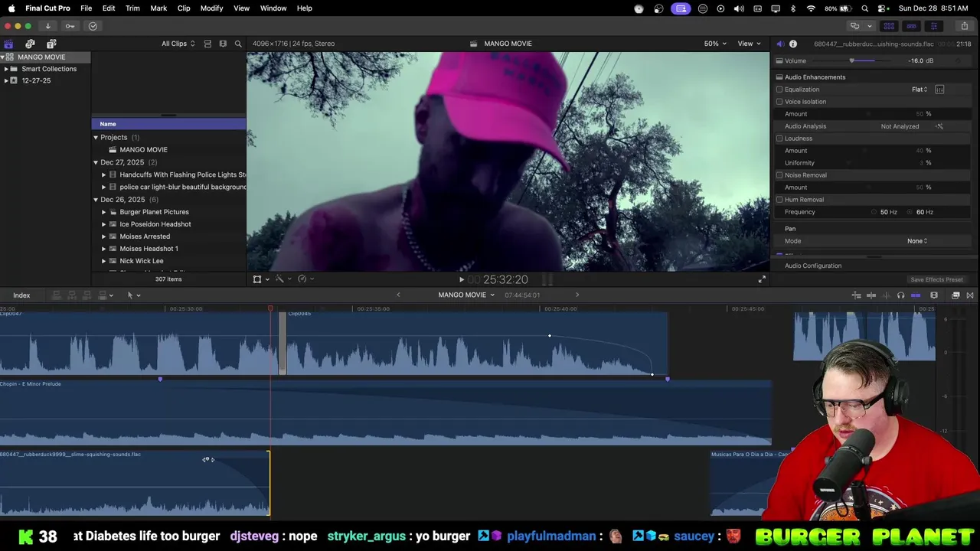Viewport: 980px width, 551px height.
Task: Open the enhancement magic wand menu
Action: pyautogui.click(x=283, y=279)
